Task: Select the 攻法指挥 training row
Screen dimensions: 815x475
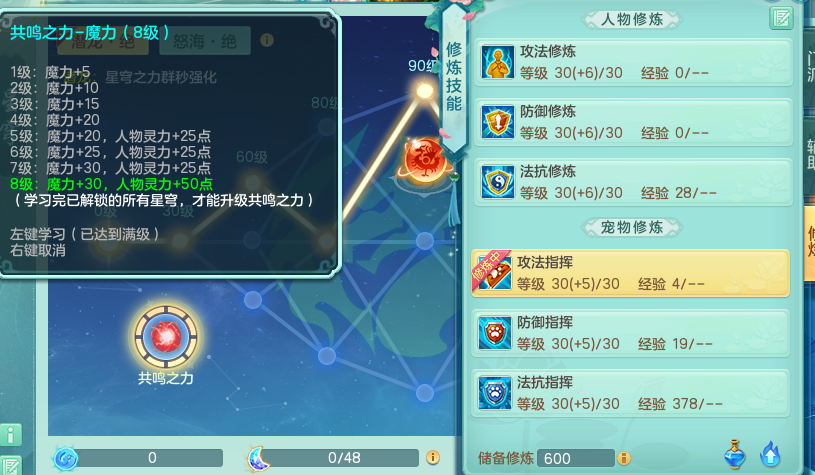Action: (x=630, y=273)
